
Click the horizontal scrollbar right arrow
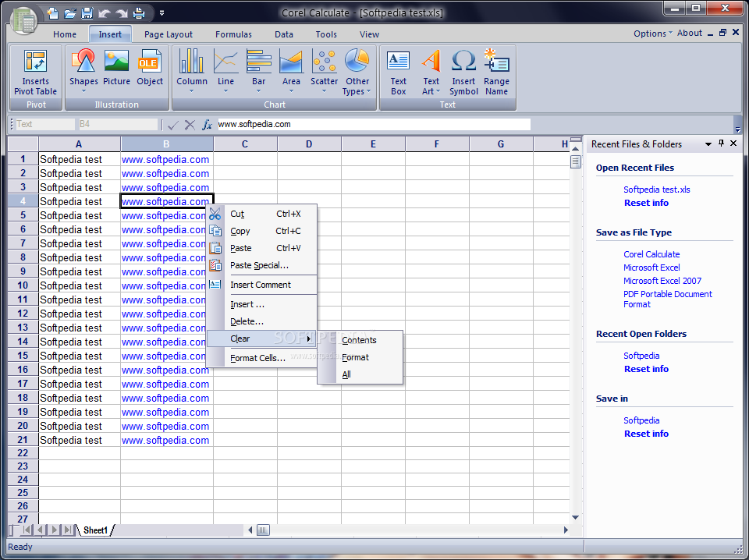(566, 530)
